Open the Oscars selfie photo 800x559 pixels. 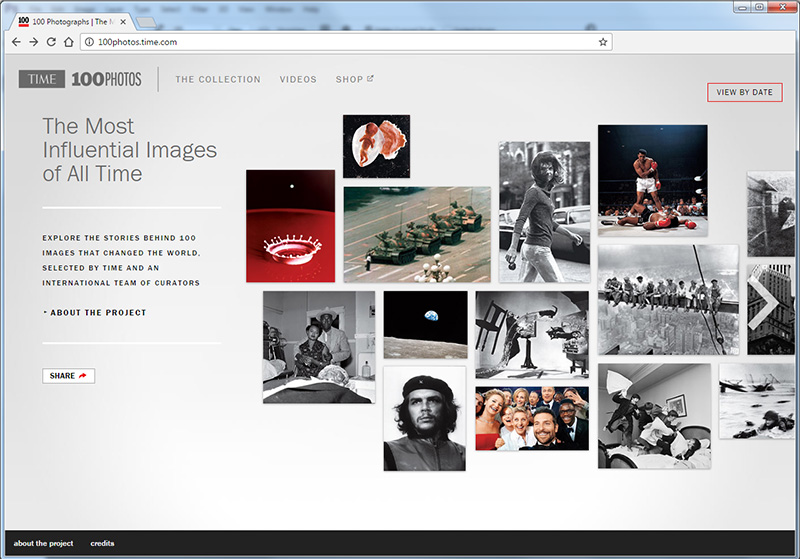tap(532, 418)
